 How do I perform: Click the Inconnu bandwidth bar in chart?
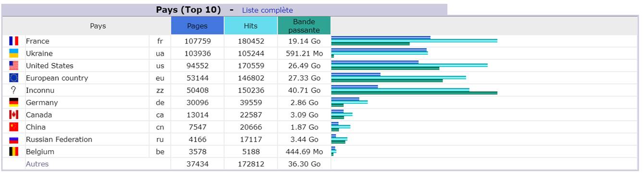click(x=414, y=93)
